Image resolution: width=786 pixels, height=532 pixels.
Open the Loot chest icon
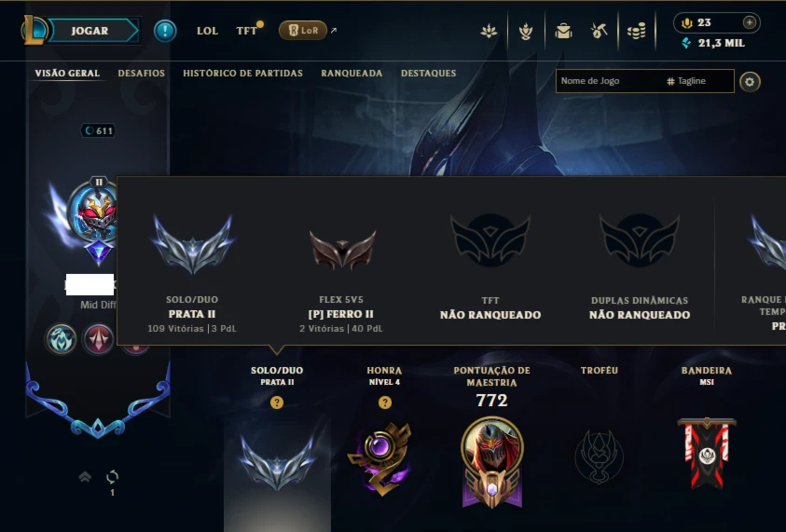tap(563, 32)
